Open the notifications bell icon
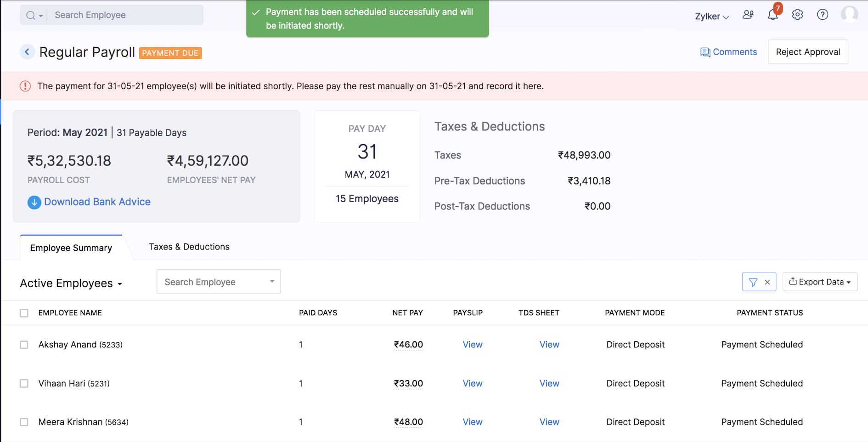This screenshot has width=868, height=442. pos(772,15)
